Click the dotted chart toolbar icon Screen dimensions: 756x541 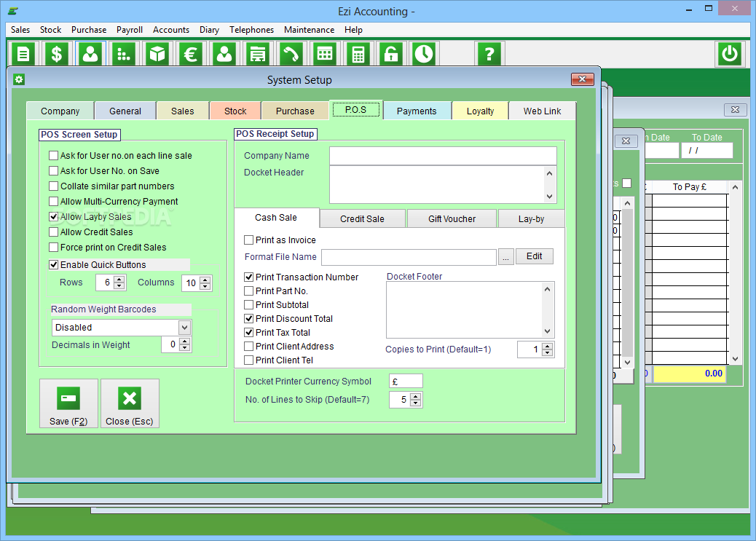123,54
